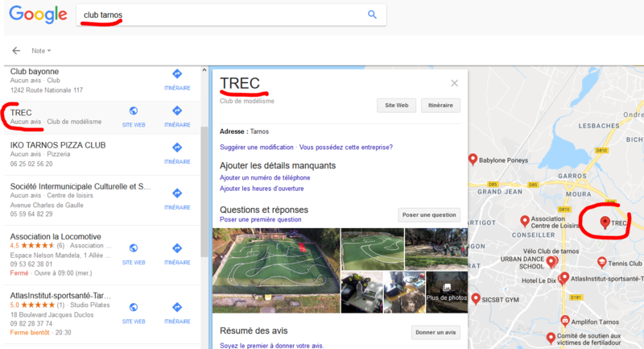Click Ajouter les heures d'ouverture
The image size is (644, 349).
coord(262,189)
